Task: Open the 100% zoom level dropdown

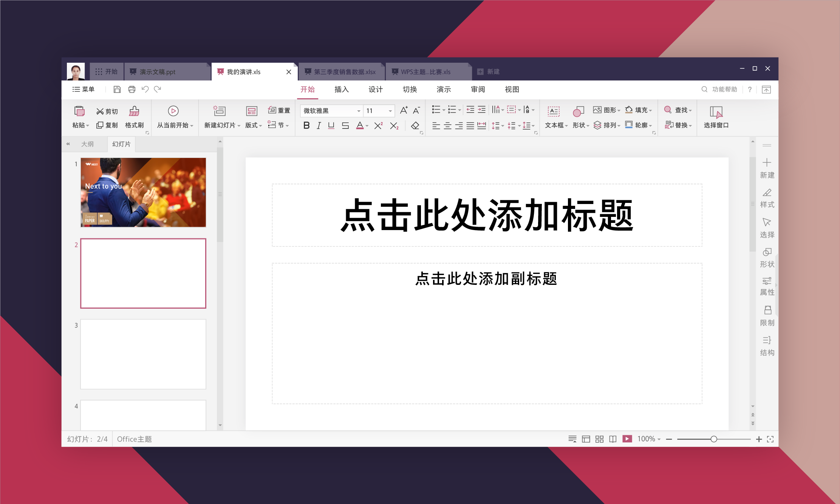Action: click(649, 439)
